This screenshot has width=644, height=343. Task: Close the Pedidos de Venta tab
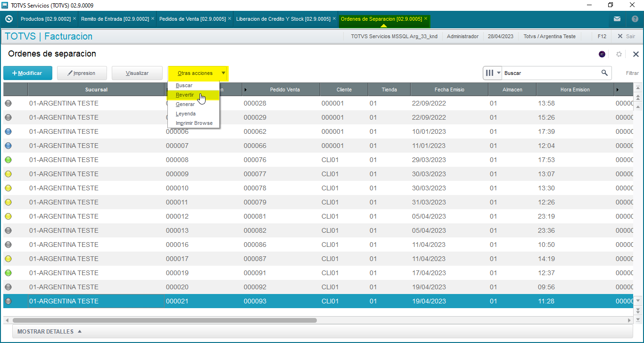coord(230,19)
